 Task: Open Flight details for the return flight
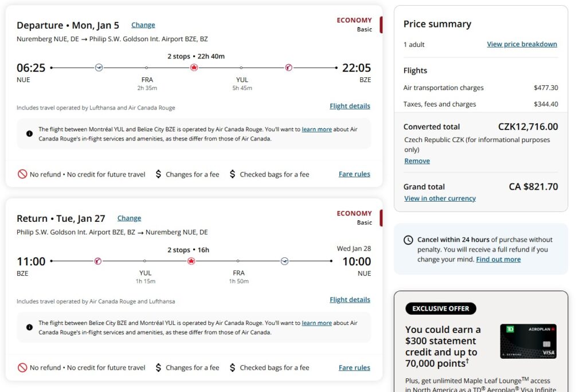coord(350,300)
